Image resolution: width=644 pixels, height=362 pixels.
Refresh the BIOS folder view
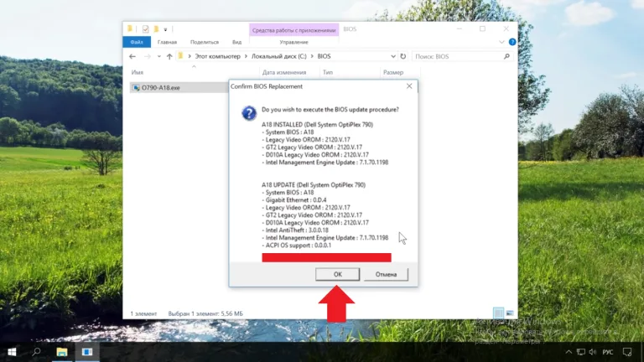(402, 56)
